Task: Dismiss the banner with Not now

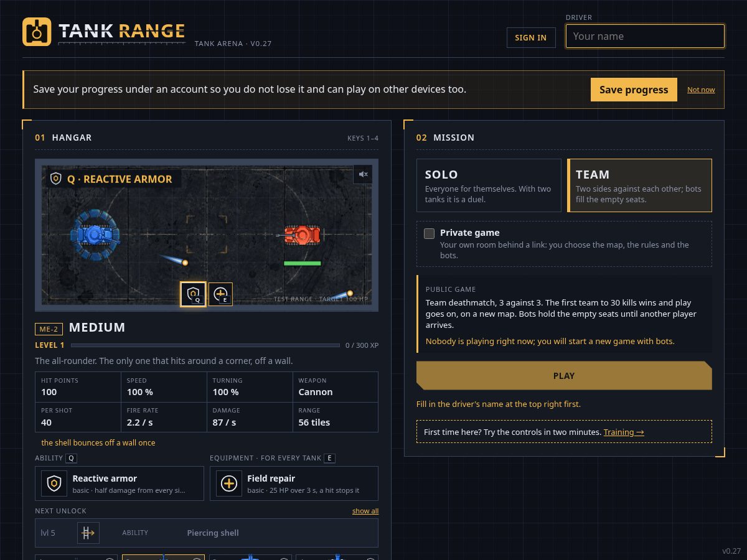Action: [701, 90]
